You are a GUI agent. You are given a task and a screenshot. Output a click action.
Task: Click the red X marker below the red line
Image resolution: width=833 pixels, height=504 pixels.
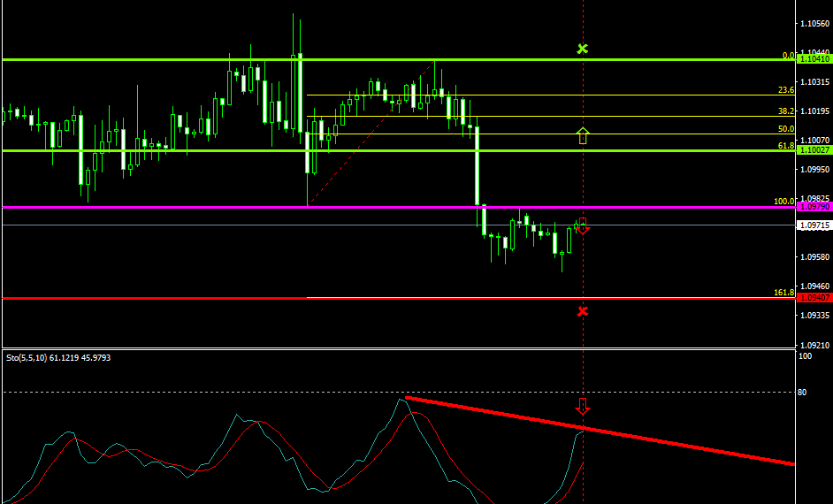(582, 311)
